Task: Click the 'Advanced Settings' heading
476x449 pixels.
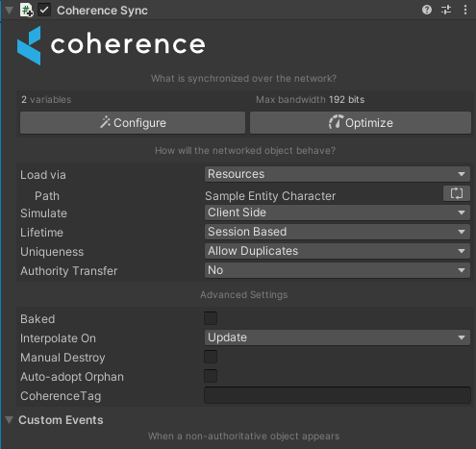Action: point(243,295)
